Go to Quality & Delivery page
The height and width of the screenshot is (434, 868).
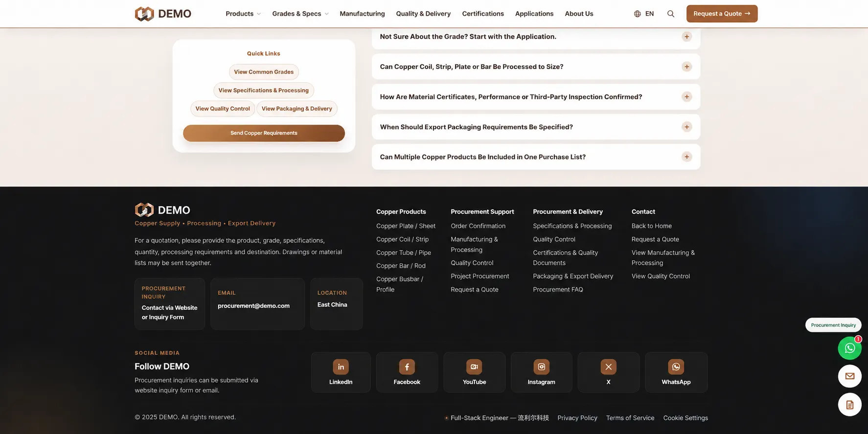[x=423, y=14]
